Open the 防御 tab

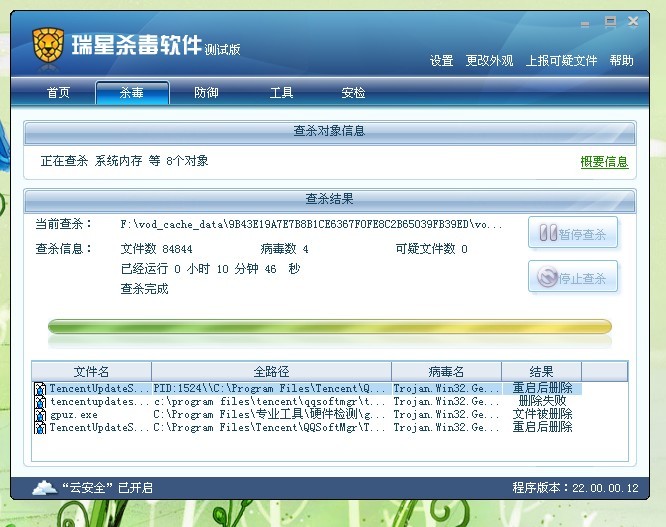[206, 92]
